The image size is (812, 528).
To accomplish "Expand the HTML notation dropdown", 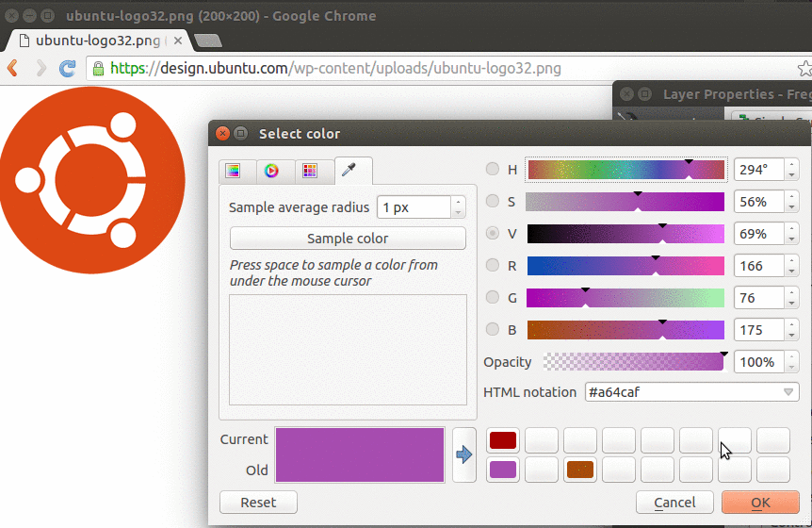I will (x=788, y=391).
